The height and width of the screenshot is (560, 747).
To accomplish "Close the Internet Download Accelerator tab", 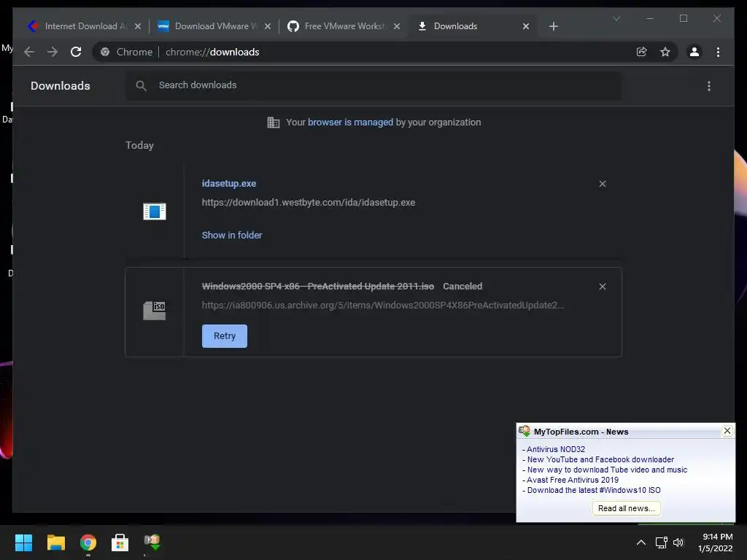I will click(x=138, y=26).
